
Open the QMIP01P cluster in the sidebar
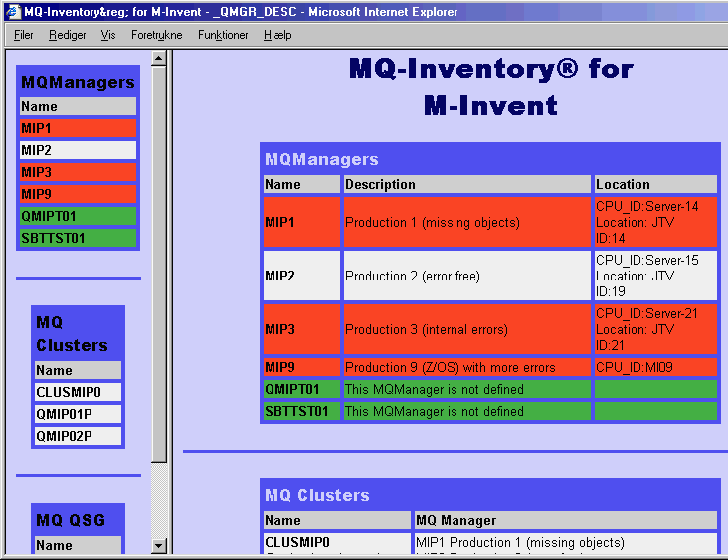(78, 414)
